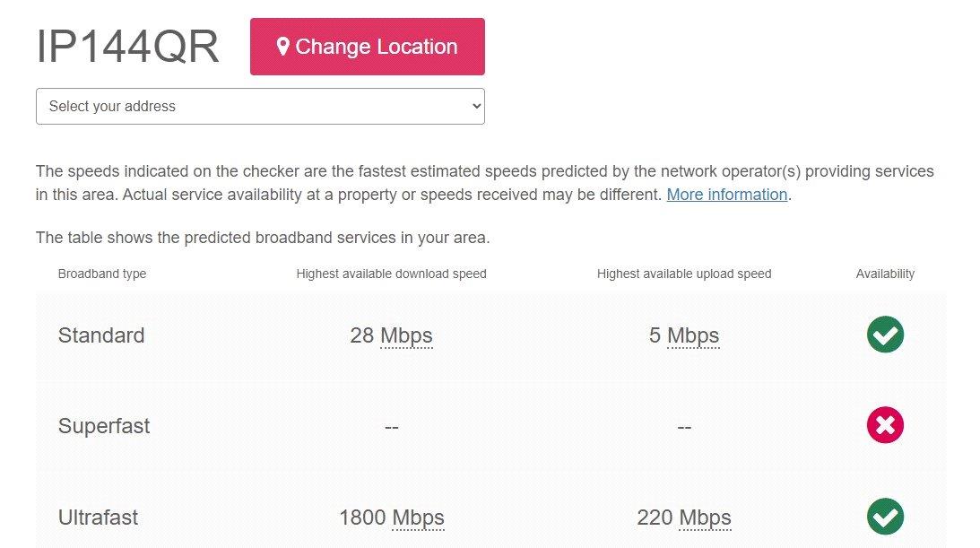Image resolution: width=980 pixels, height=548 pixels.
Task: Select the Standard broadband row label
Action: tap(101, 335)
